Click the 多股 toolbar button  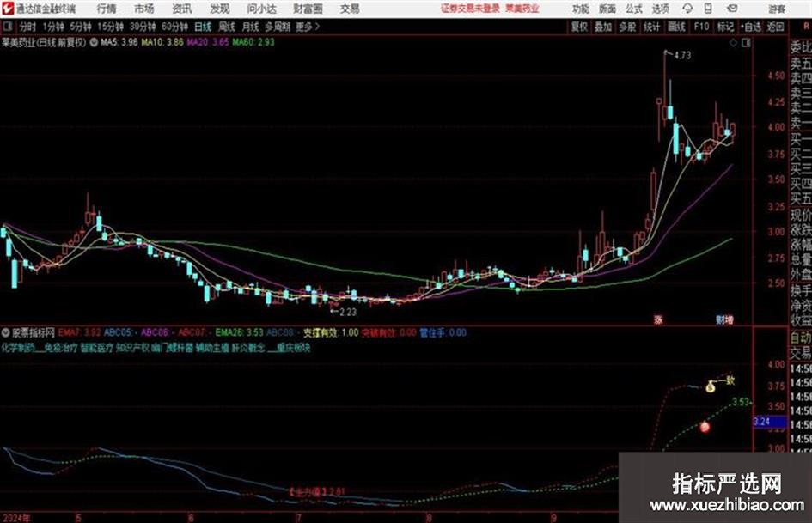click(x=627, y=27)
